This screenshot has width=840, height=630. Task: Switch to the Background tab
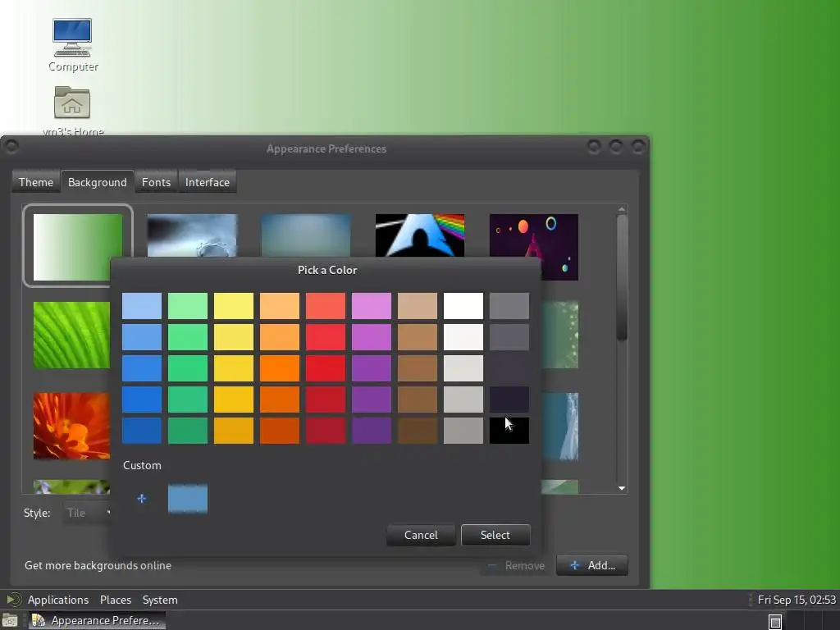[98, 182]
